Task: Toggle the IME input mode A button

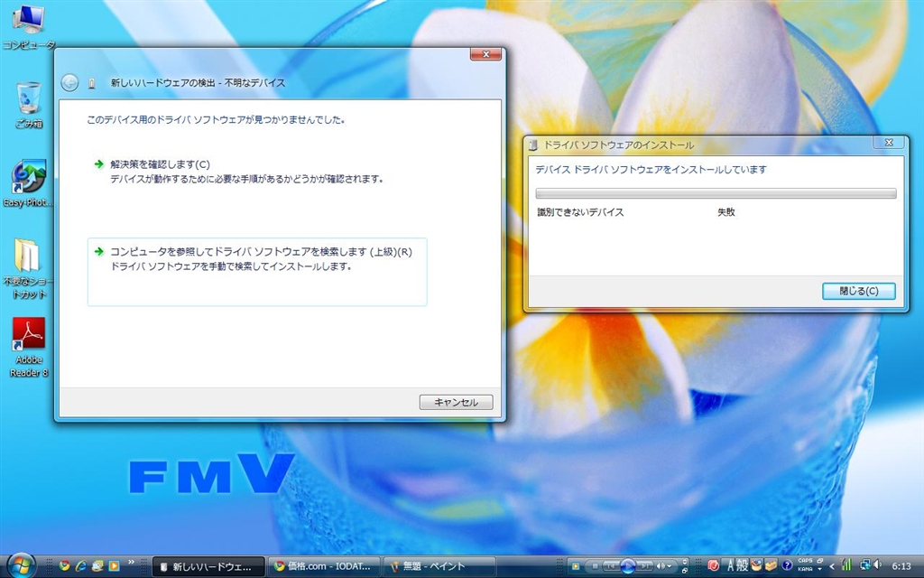Action: (x=730, y=565)
